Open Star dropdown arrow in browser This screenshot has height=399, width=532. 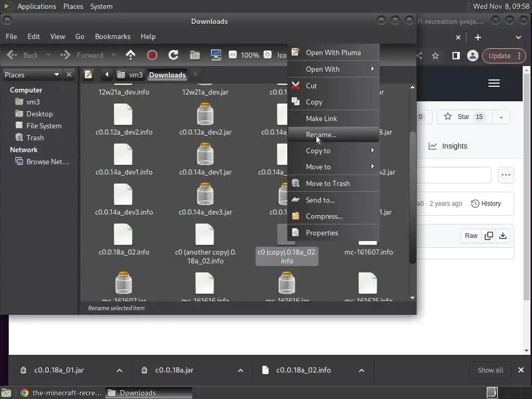501,117
